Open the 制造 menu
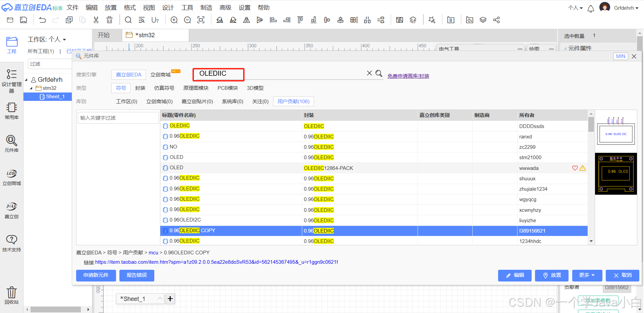 click(x=206, y=8)
